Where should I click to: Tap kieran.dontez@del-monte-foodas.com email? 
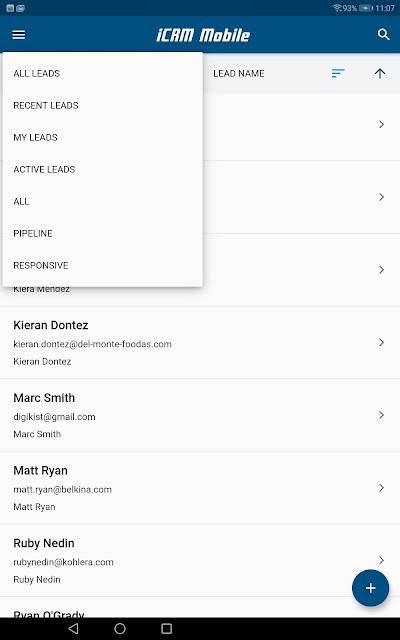click(x=93, y=344)
